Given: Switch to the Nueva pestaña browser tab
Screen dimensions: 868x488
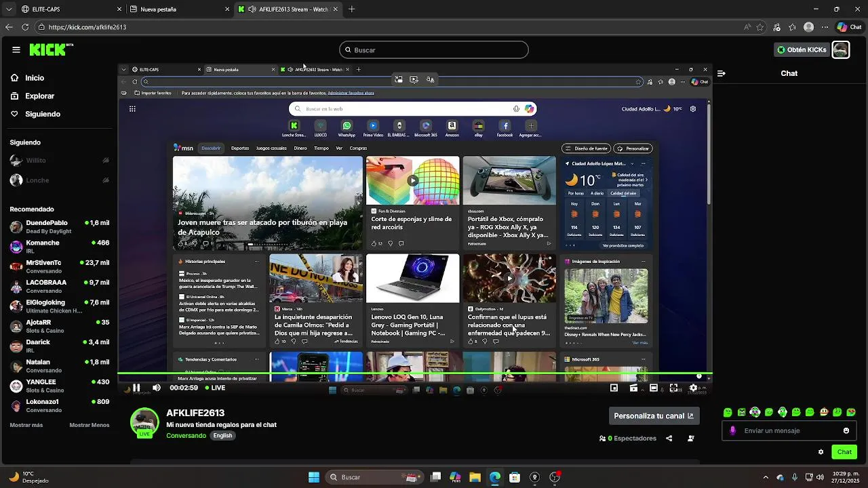Looking at the screenshot, I should (179, 9).
